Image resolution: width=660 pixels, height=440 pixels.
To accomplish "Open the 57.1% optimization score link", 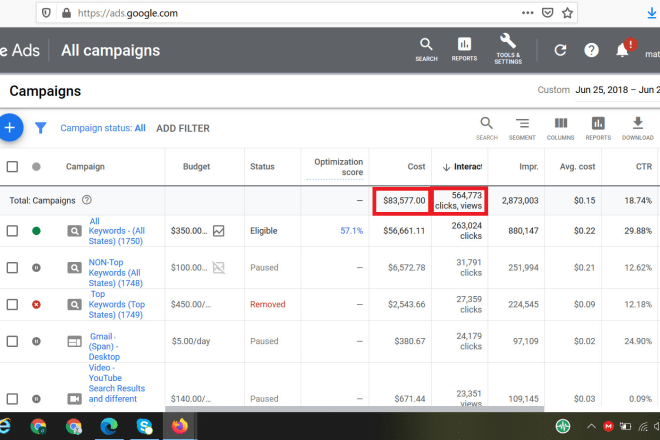I will click(351, 231).
